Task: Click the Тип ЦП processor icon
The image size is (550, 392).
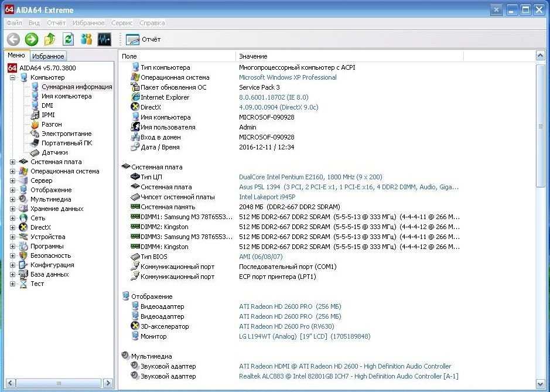Action: (135, 176)
